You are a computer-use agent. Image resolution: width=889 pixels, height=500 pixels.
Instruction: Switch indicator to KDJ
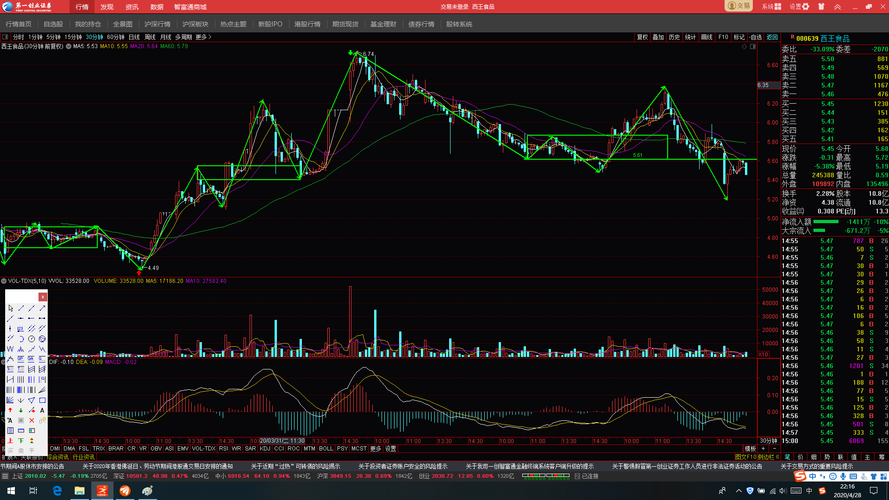click(265, 448)
